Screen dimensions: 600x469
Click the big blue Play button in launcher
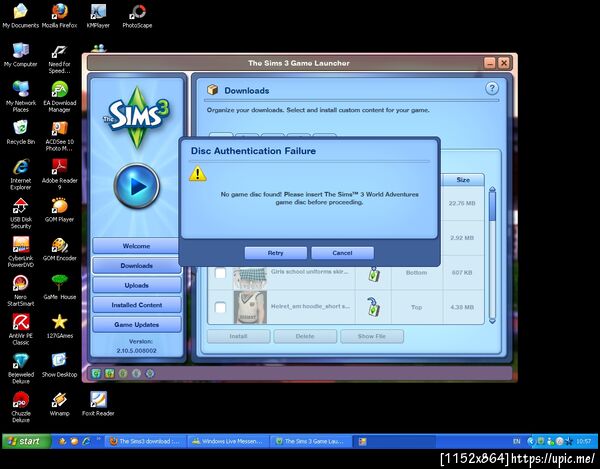tap(137, 186)
